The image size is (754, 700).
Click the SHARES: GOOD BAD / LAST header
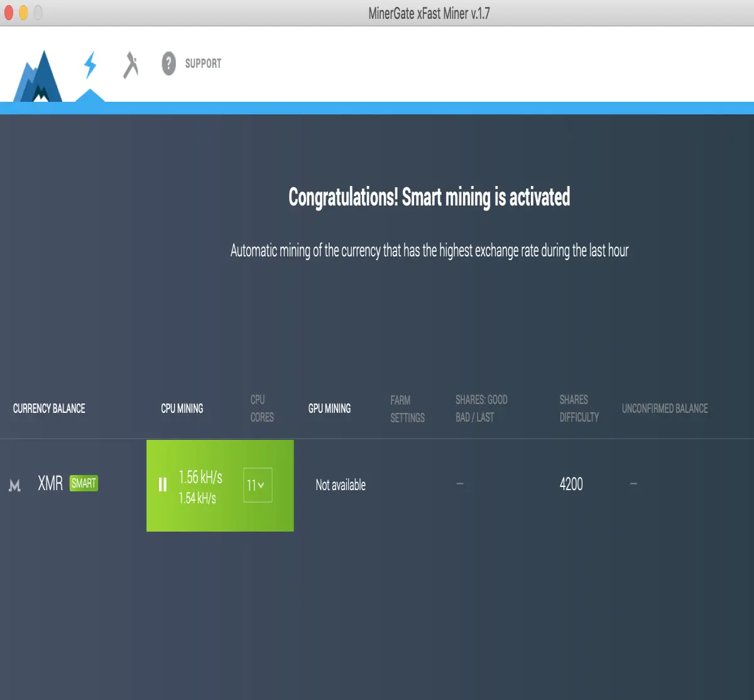(x=481, y=408)
